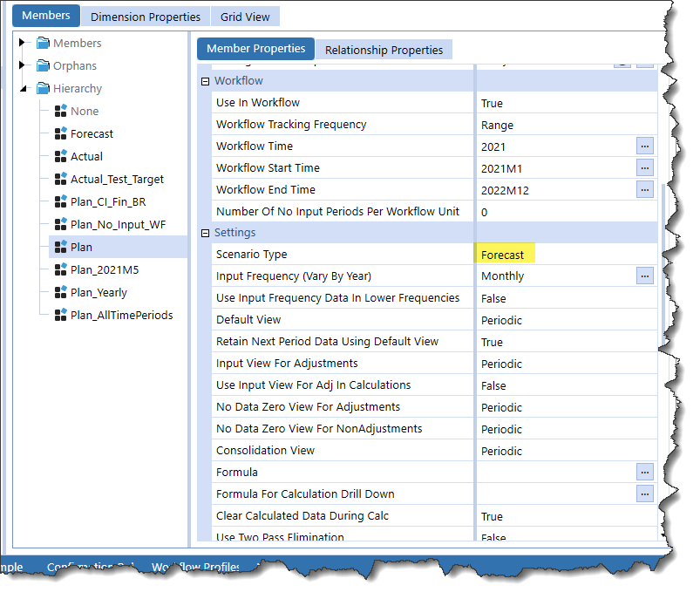Click the Plan_AllTimePeriods member icon
The image size is (700, 599).
click(x=61, y=315)
